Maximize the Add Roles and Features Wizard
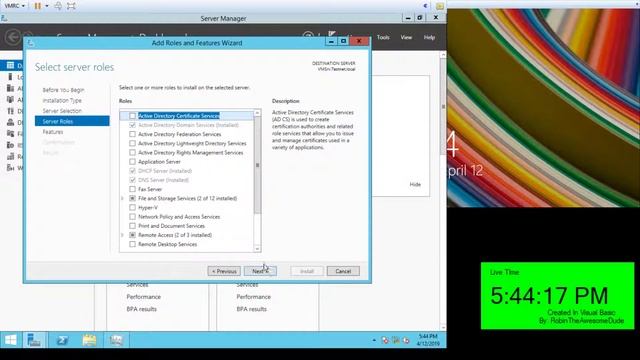This screenshot has height=360, width=640. tap(343, 41)
